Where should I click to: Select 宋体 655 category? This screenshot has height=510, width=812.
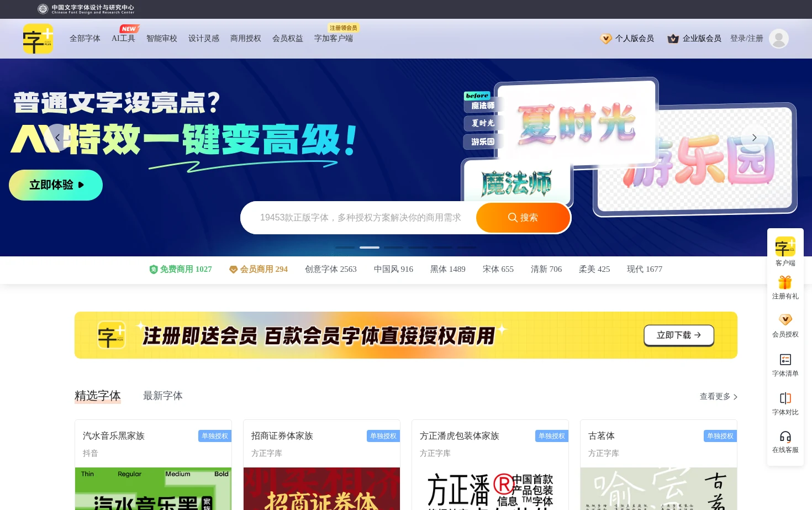tap(498, 269)
